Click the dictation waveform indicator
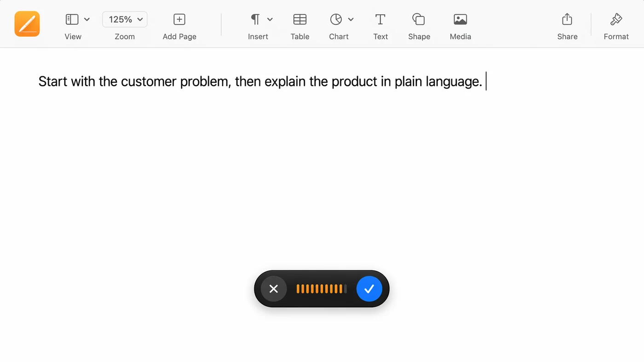Screen dimensions: 644x362 (321, 288)
